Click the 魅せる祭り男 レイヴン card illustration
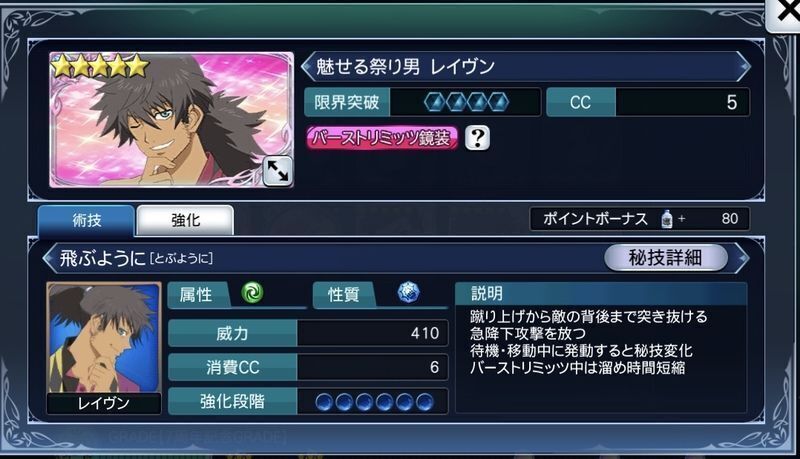This screenshot has width=800, height=459. point(171,120)
